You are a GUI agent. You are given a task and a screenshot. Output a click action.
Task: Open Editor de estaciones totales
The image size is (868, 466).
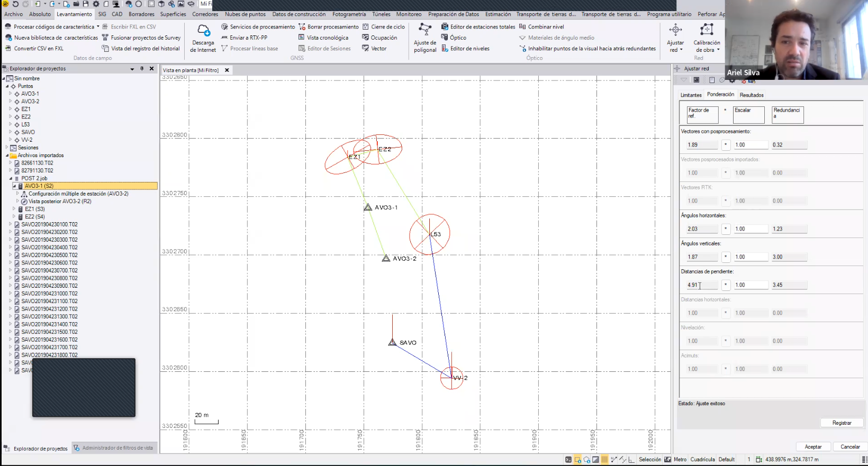(478, 26)
